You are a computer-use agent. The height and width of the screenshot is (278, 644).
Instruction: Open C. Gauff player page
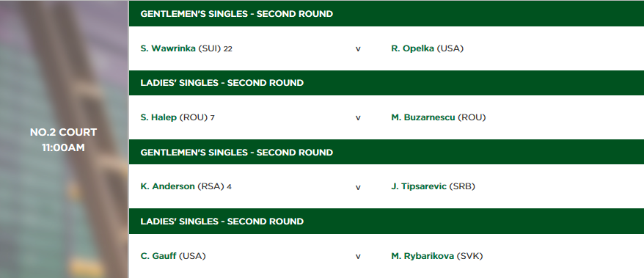click(158, 256)
